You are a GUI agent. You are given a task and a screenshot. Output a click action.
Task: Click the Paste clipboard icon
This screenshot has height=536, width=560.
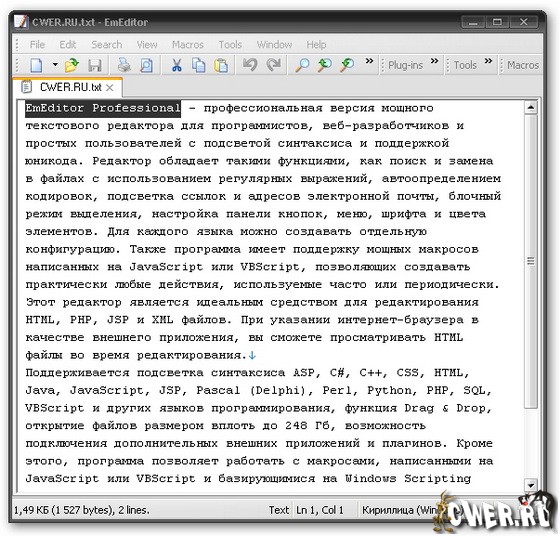coord(221,65)
